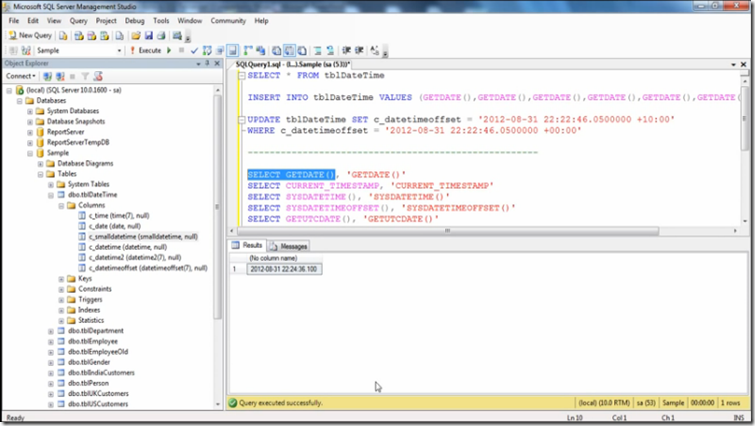Image resolution: width=755 pixels, height=426 pixels.
Task: Uncomment the selected lines
Action: 330,51
